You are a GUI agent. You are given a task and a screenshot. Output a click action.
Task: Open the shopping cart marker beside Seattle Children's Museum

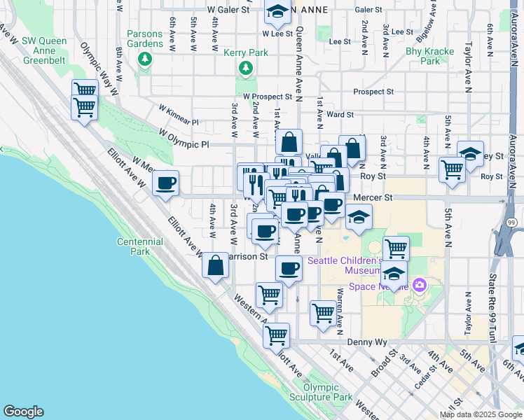pyautogui.click(x=396, y=248)
